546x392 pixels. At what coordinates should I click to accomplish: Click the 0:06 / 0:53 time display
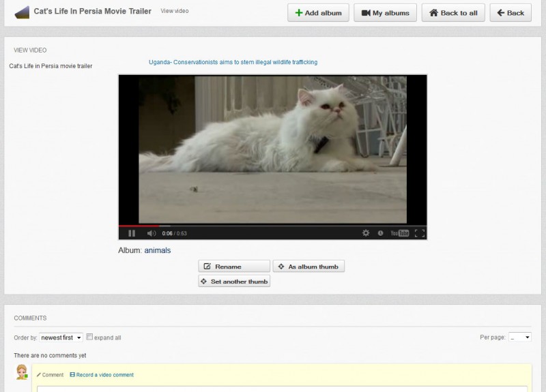(175, 233)
